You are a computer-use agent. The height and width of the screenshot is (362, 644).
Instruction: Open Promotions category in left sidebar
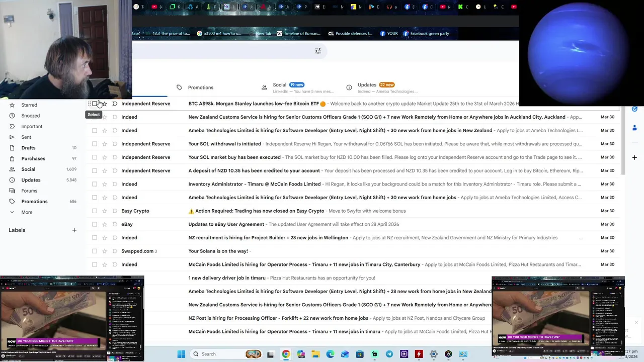[x=34, y=202]
